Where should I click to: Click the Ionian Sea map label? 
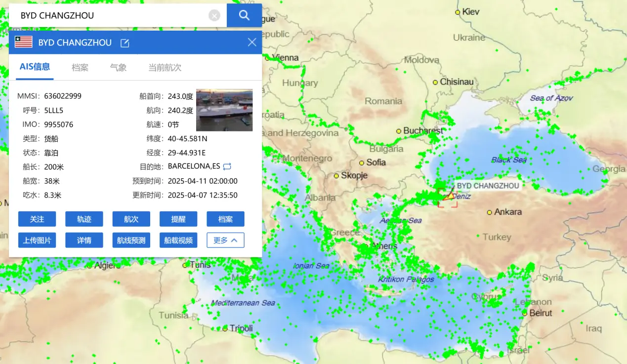(311, 266)
